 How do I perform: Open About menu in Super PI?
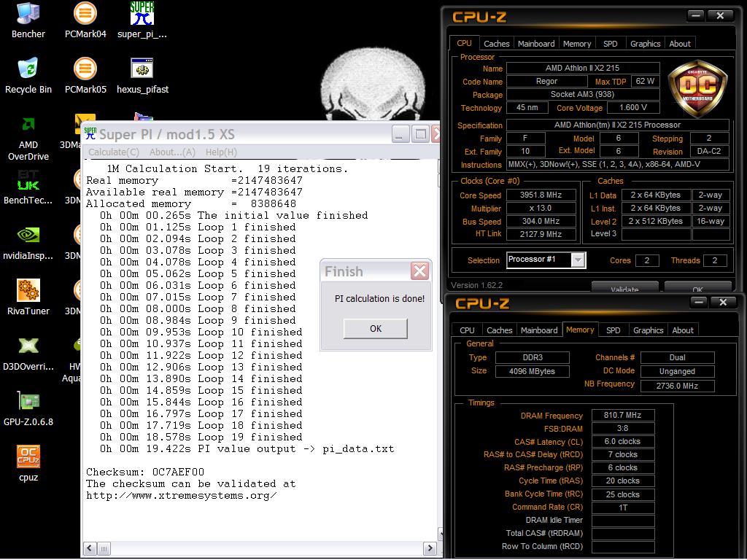pyautogui.click(x=172, y=152)
